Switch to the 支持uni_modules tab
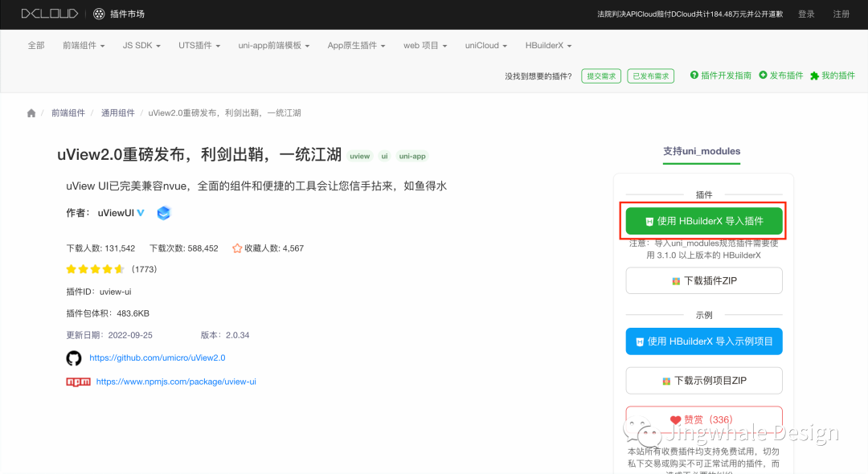This screenshot has height=474, width=868. point(701,151)
